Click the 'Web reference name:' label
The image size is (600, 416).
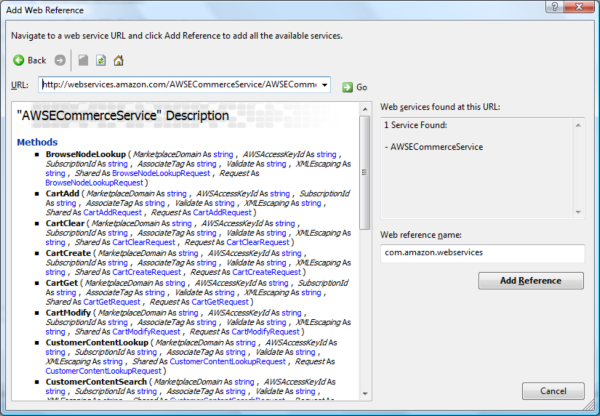(x=421, y=235)
